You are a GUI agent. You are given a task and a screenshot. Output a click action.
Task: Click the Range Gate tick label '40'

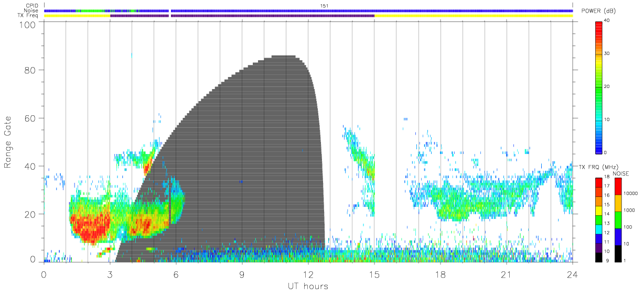point(29,166)
